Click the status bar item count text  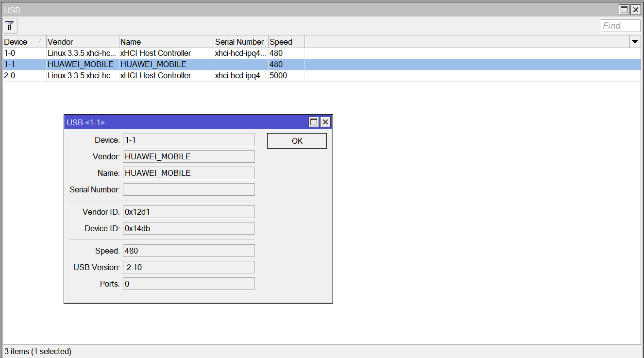pyautogui.click(x=38, y=351)
